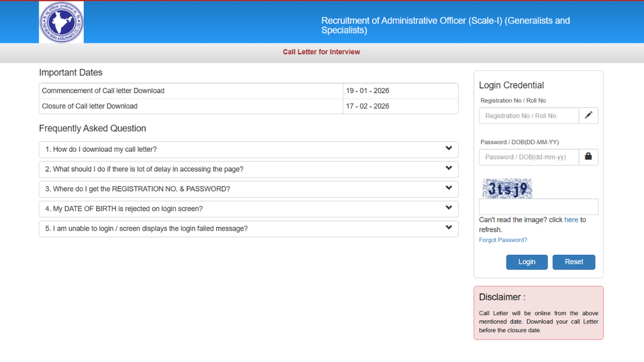Click the New India Assurance logo

pyautogui.click(x=61, y=22)
